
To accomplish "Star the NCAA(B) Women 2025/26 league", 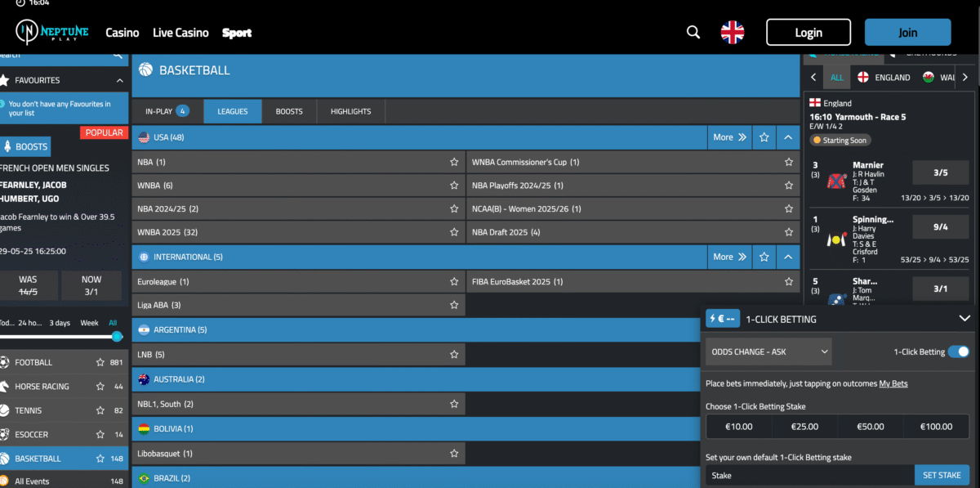I will 788,209.
